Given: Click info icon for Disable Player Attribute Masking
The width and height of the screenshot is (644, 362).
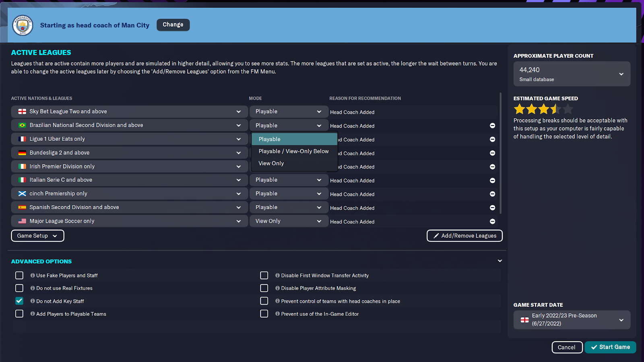Looking at the screenshot, I should [277, 288].
